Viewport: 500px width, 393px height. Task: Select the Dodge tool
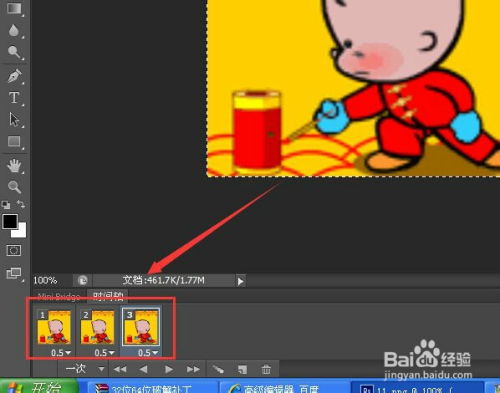pos(14,52)
